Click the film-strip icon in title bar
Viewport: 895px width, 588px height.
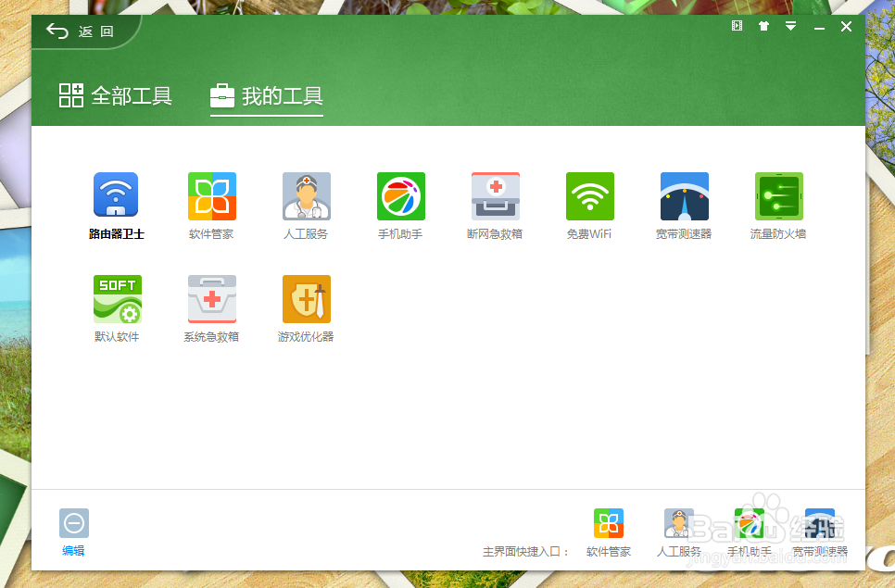(x=737, y=26)
